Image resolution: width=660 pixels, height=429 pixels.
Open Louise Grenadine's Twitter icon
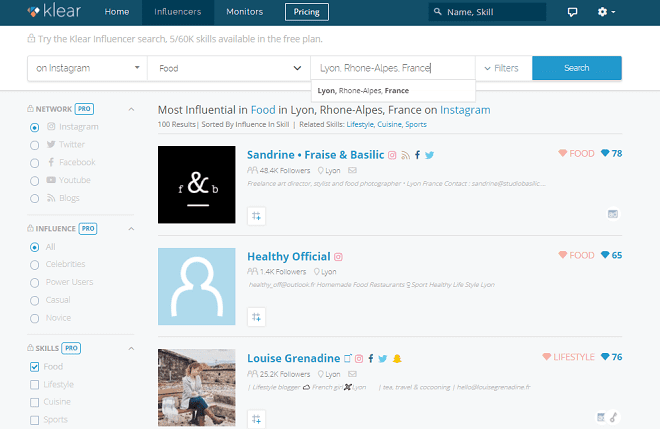383,359
